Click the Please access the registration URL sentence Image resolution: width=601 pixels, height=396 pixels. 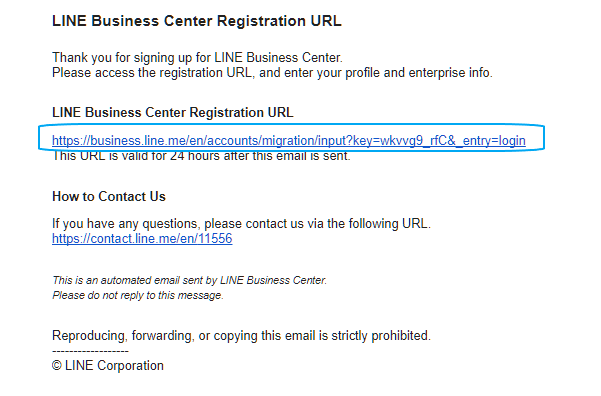(x=272, y=72)
